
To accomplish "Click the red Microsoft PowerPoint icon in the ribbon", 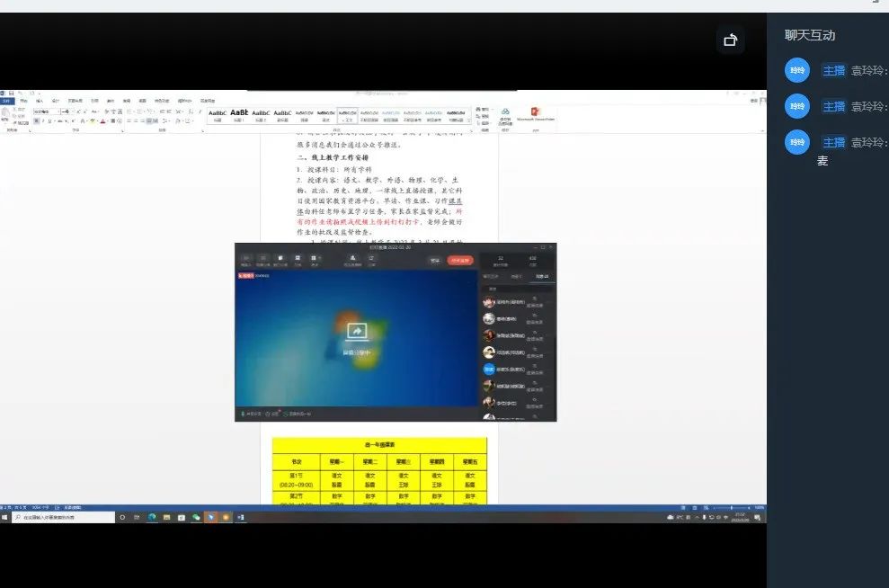I will (536, 111).
